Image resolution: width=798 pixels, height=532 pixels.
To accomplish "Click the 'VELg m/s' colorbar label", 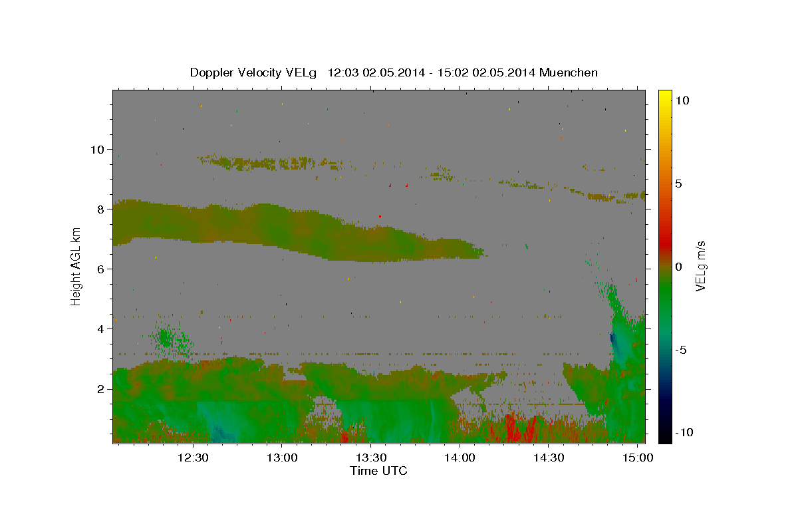I will point(701,266).
